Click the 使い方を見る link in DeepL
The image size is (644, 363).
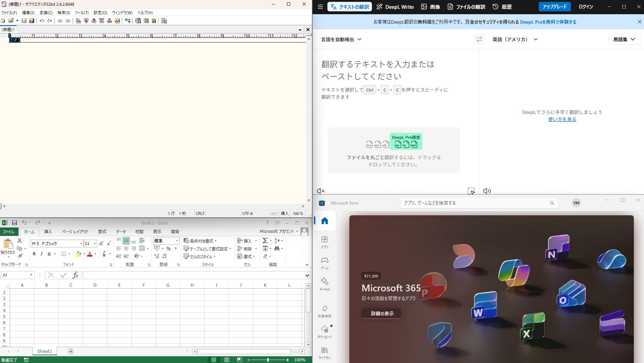tap(562, 119)
